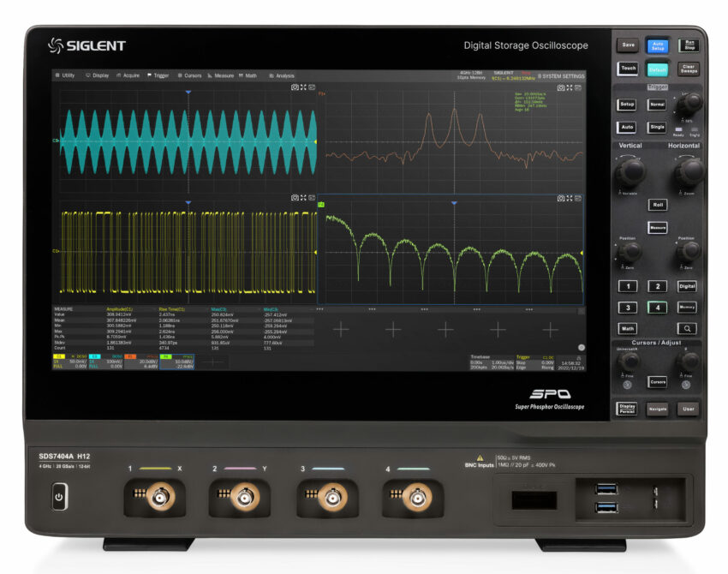728x574 pixels.
Task: Click the blue trigger position marker above the grid
Action: (188, 92)
